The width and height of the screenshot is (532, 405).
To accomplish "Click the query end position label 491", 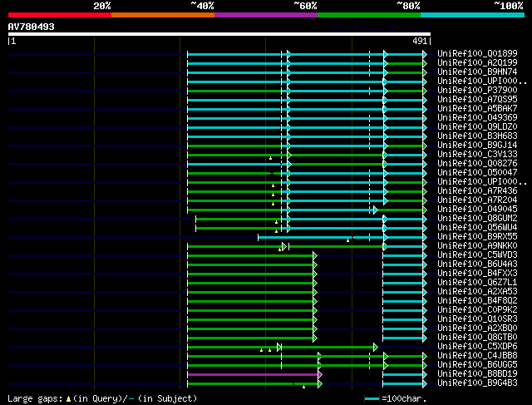I will pos(420,41).
